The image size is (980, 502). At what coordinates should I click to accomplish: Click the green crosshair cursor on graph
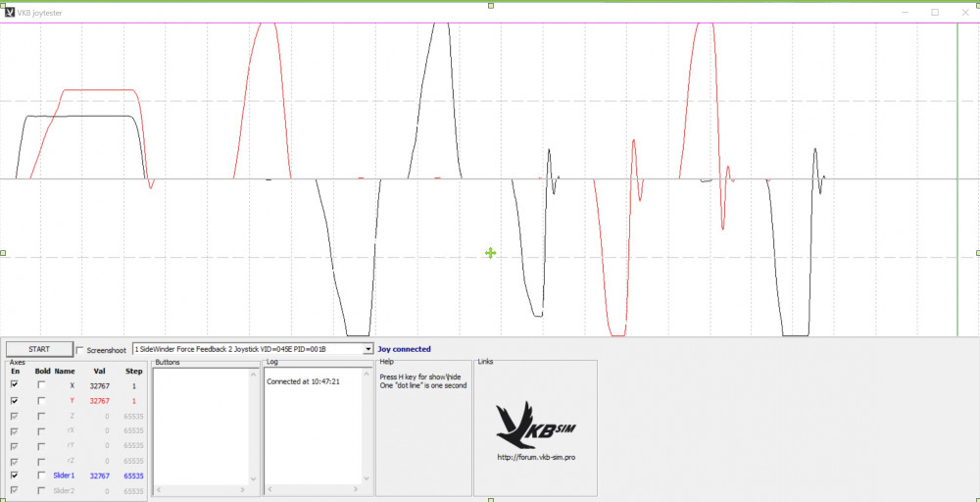491,253
